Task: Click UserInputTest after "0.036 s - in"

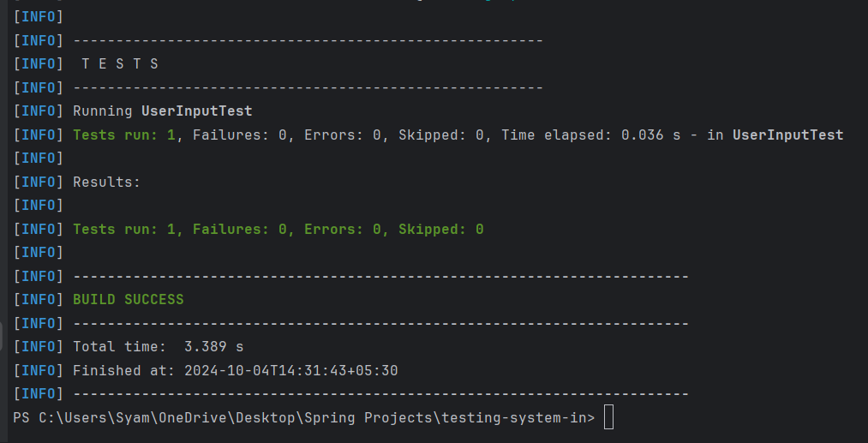Action: click(787, 135)
